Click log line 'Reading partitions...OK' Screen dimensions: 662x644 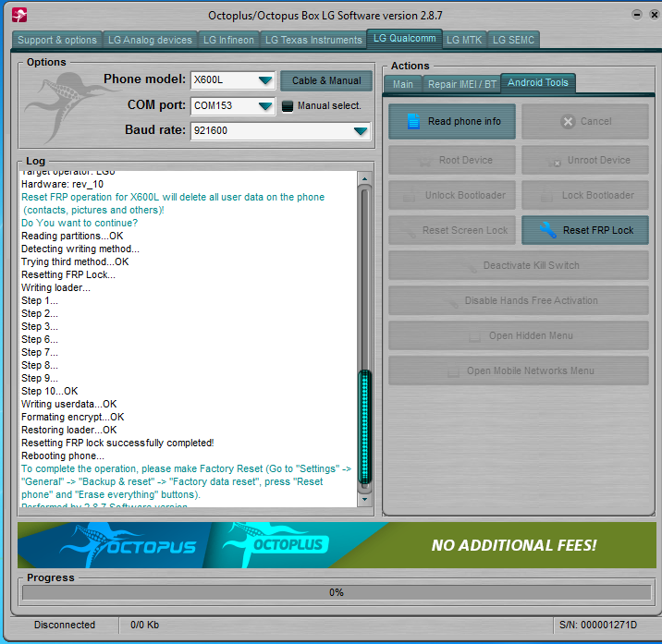72,237
